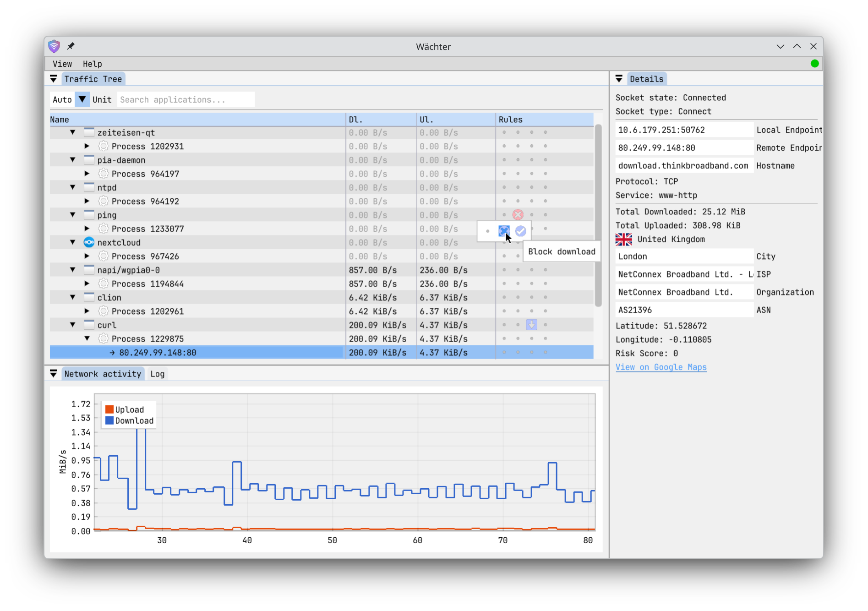The height and width of the screenshot is (611, 868).
Task: Click the blue checkmark allow icon in popup
Action: coord(520,231)
